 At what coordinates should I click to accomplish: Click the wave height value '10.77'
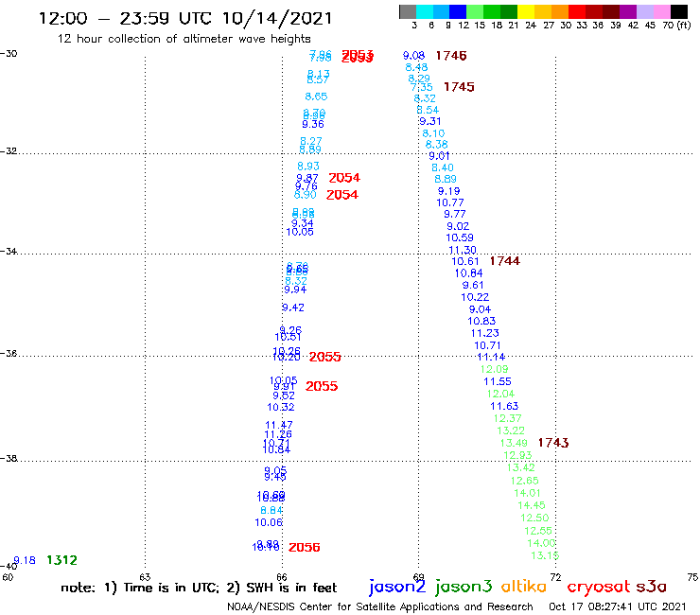tap(450, 202)
